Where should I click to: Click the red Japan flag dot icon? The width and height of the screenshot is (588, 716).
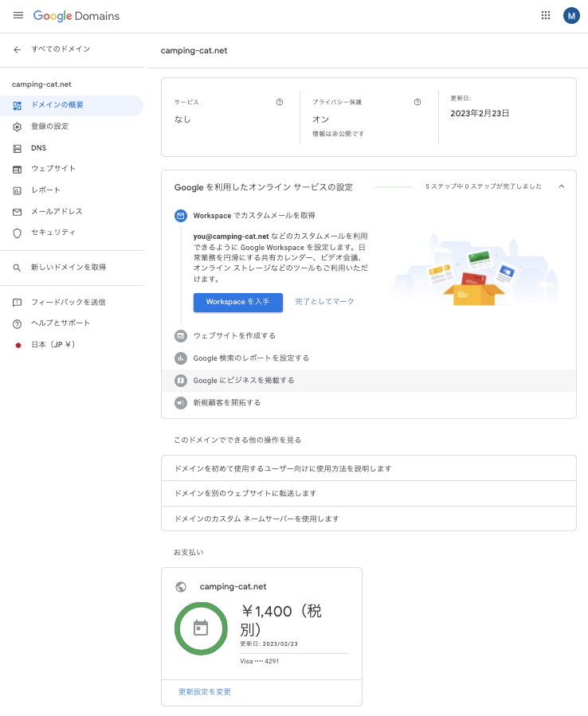point(18,345)
